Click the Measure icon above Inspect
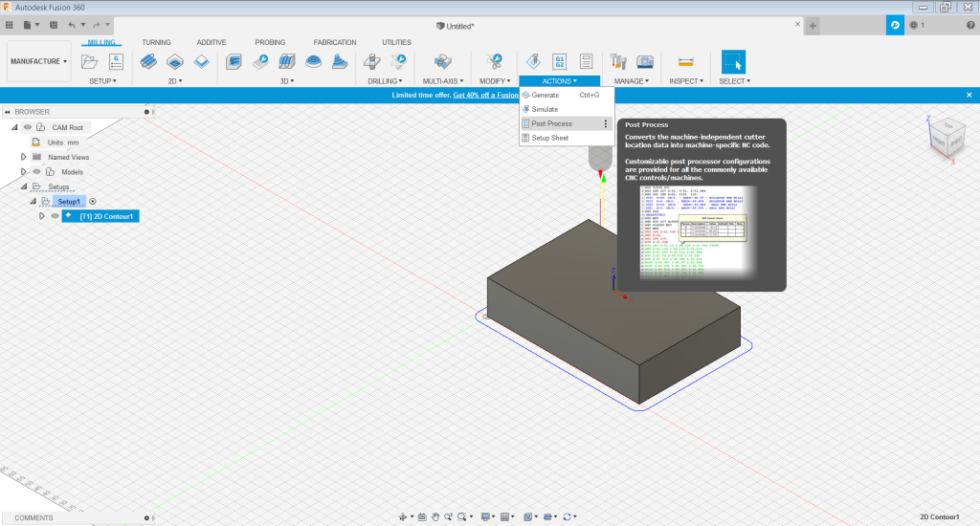 pos(685,62)
